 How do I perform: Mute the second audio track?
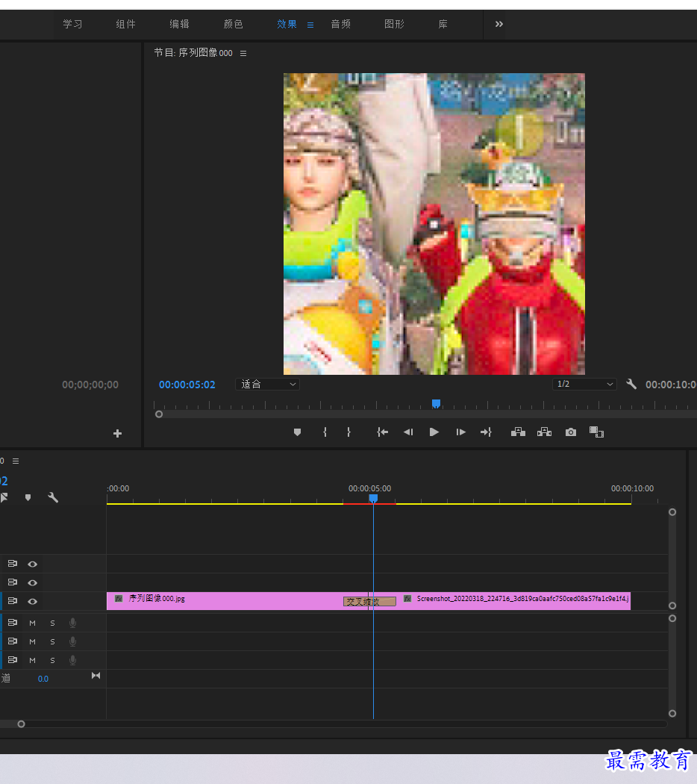pyautogui.click(x=33, y=641)
